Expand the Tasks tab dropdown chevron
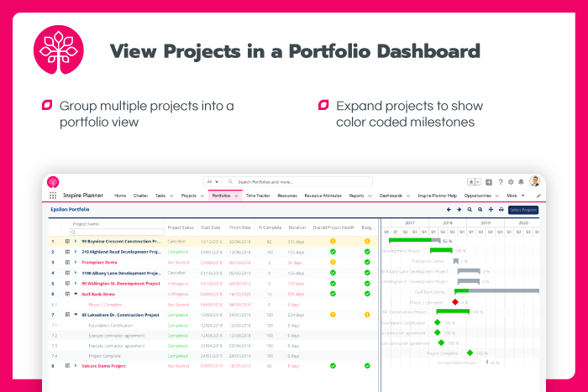This screenshot has height=392, width=588. click(x=171, y=196)
